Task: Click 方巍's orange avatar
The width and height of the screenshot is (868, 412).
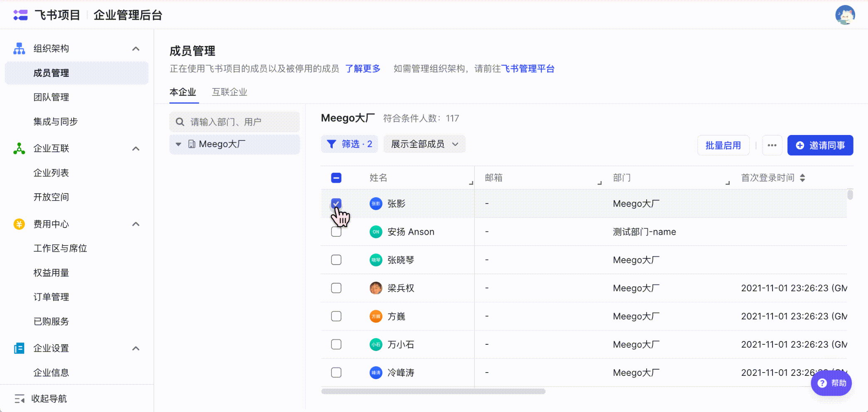Action: 376,316
